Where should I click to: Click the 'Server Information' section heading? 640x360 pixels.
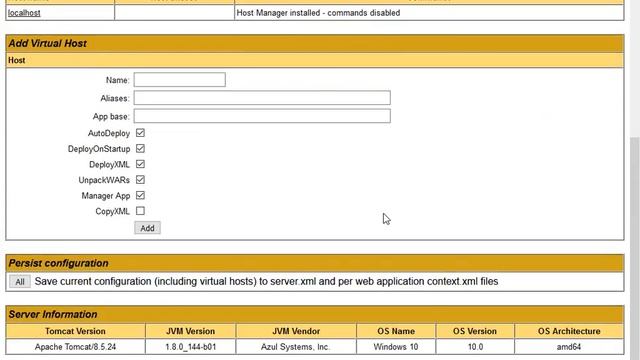click(x=53, y=315)
